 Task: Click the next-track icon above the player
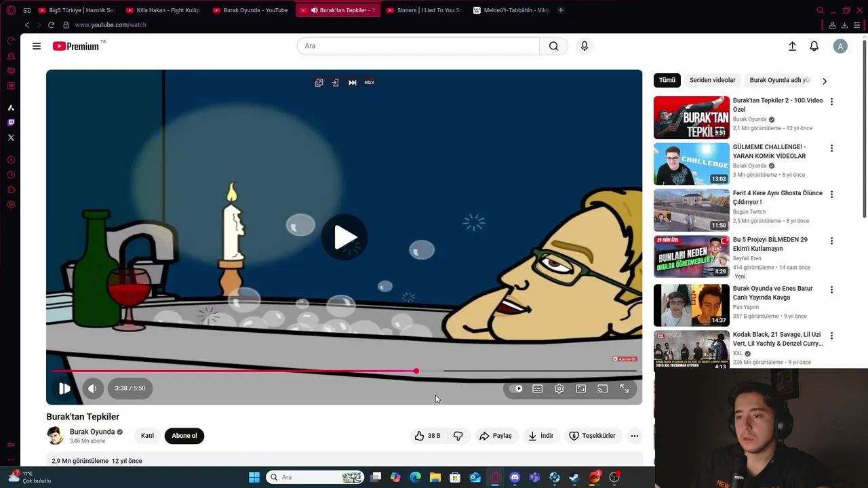pyautogui.click(x=353, y=83)
